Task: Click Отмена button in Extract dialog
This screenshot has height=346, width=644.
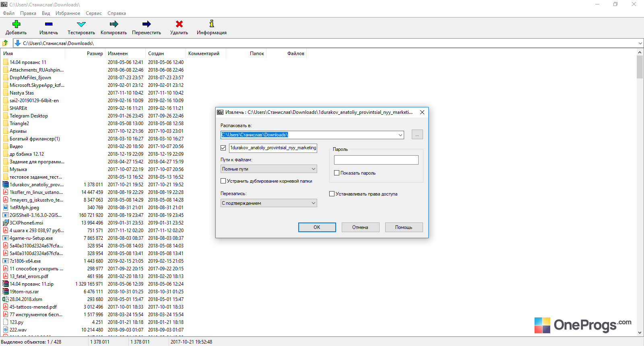Action: [x=360, y=227]
